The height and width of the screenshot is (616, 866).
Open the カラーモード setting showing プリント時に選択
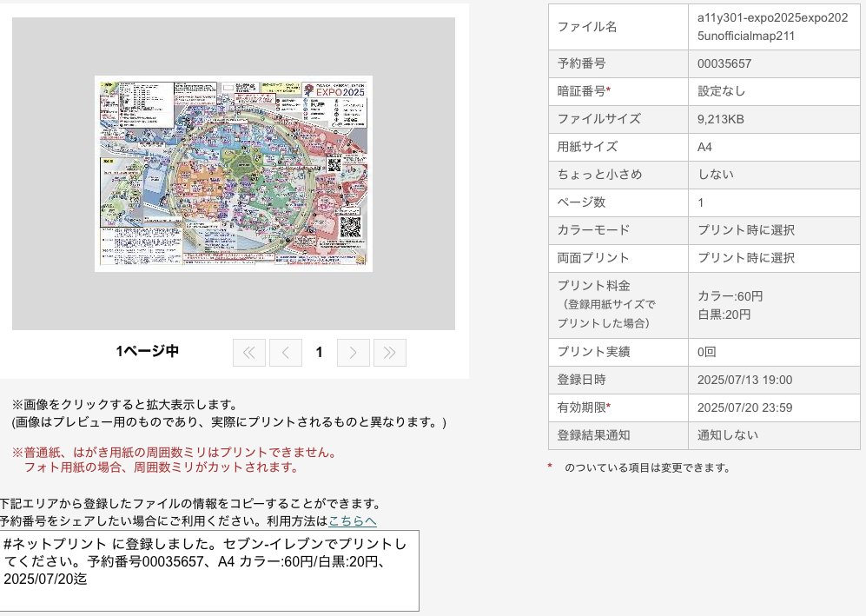click(x=749, y=230)
